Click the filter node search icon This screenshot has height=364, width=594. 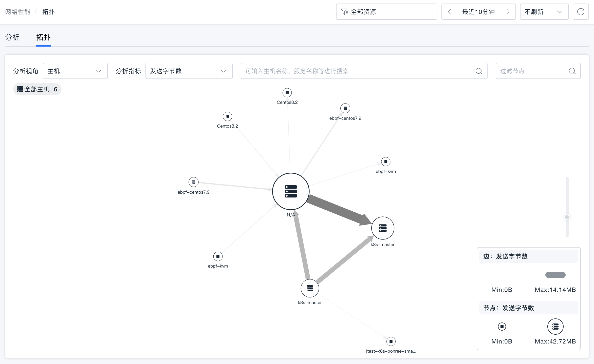(572, 71)
